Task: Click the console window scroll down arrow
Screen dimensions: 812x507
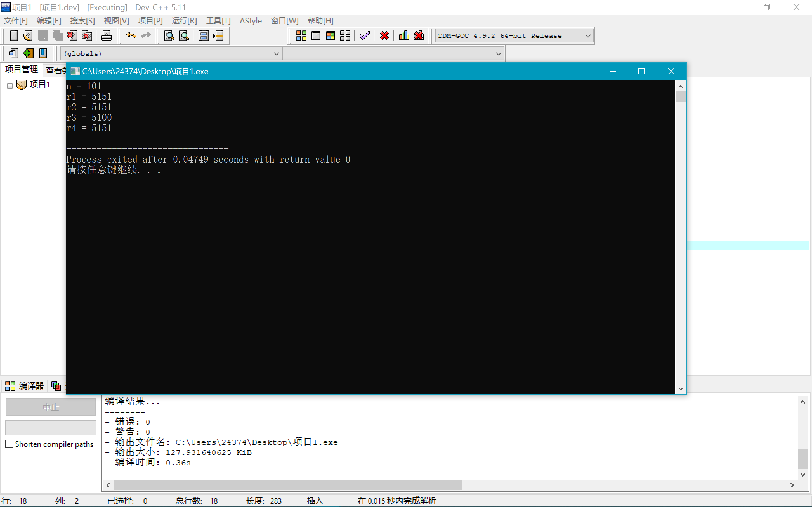Action: click(x=680, y=388)
